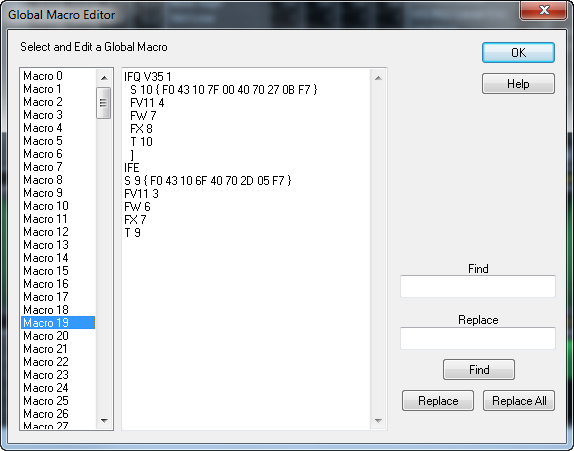Click macro text area down arrow

379,421
